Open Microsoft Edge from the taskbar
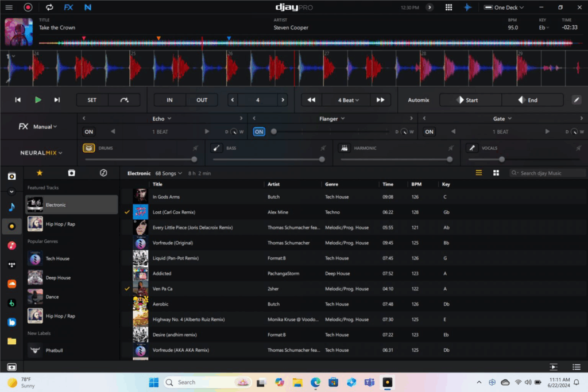The width and height of the screenshot is (588, 392). click(315, 382)
